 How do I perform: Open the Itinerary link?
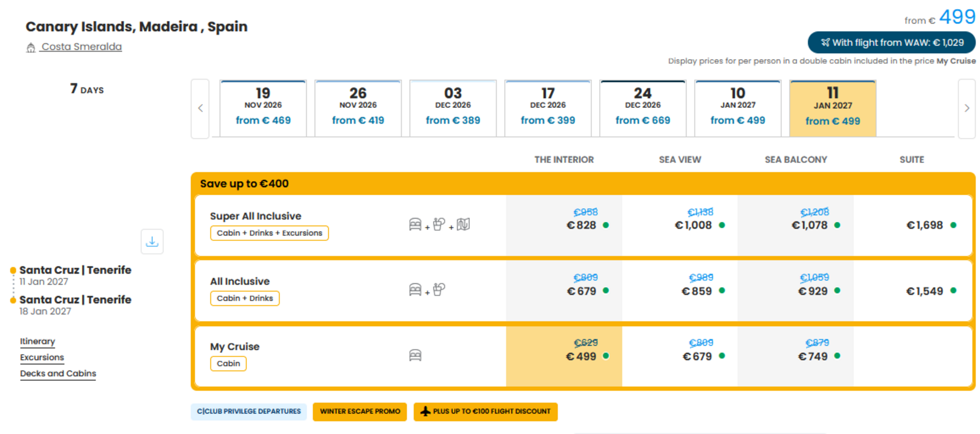(x=37, y=341)
